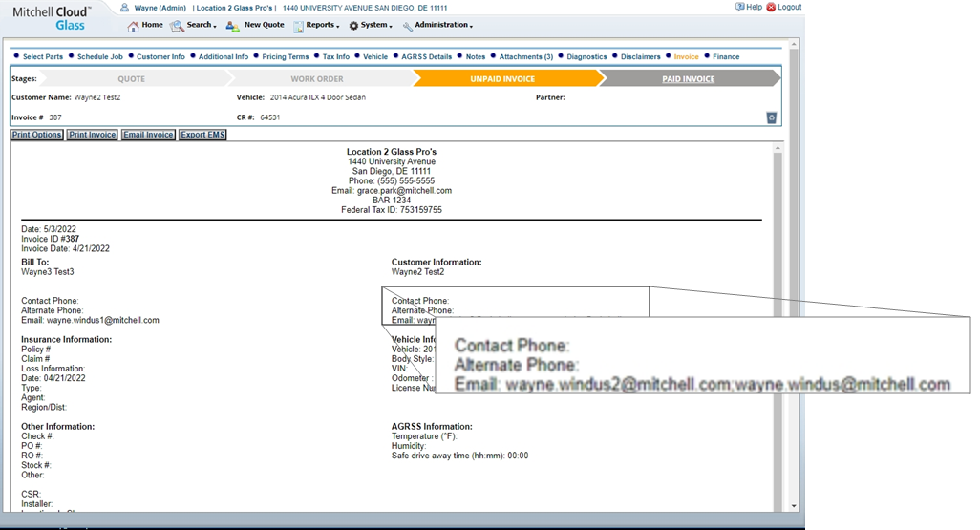Go to the Pricing Terms tab

click(286, 56)
